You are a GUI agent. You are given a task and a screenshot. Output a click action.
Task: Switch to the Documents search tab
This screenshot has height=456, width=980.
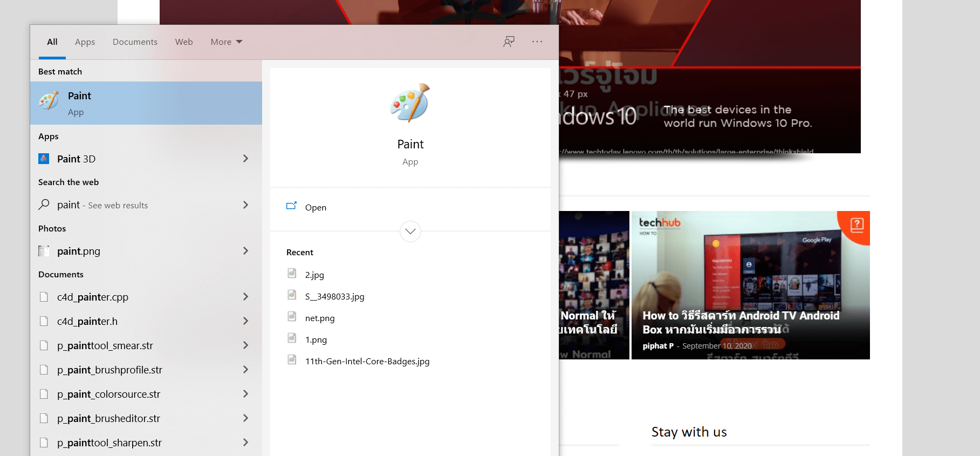(x=135, y=42)
